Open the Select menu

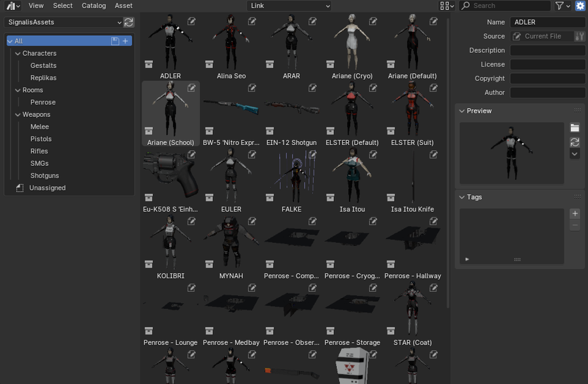[x=63, y=6]
